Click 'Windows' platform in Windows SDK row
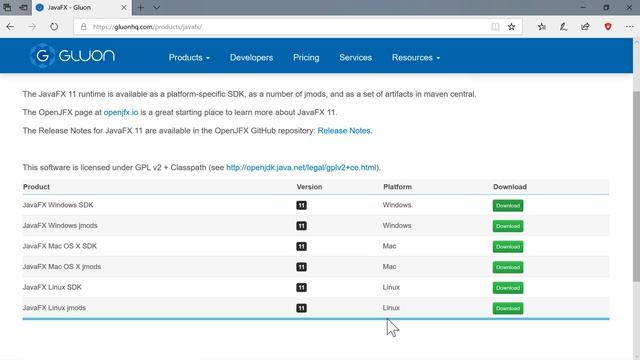Viewport: 640px width, 360px height. (397, 205)
